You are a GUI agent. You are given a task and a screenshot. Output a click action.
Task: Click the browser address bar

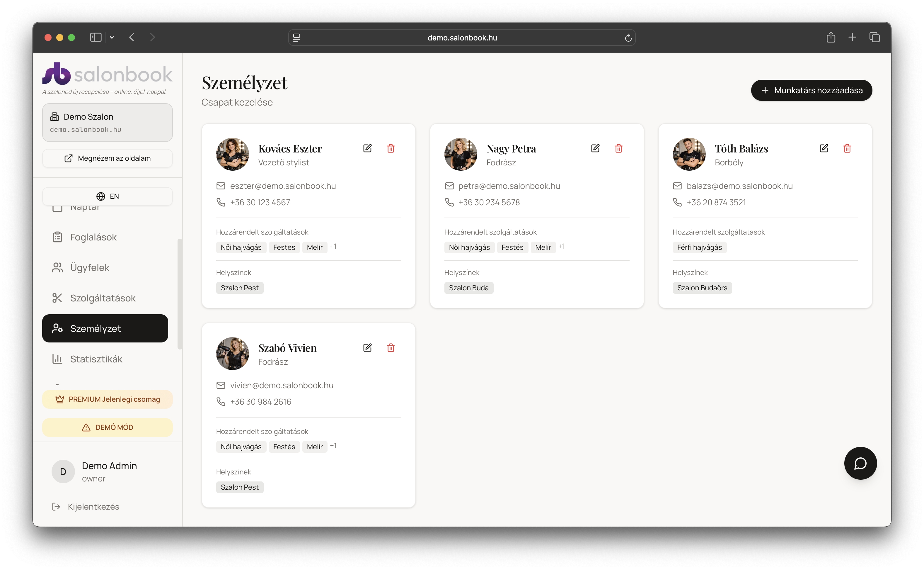pyautogui.click(x=462, y=38)
